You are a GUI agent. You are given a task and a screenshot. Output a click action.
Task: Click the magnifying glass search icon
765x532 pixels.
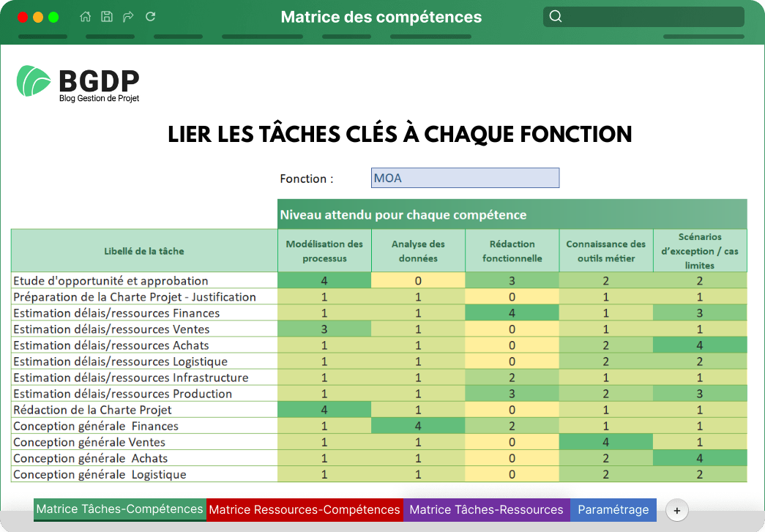(556, 17)
